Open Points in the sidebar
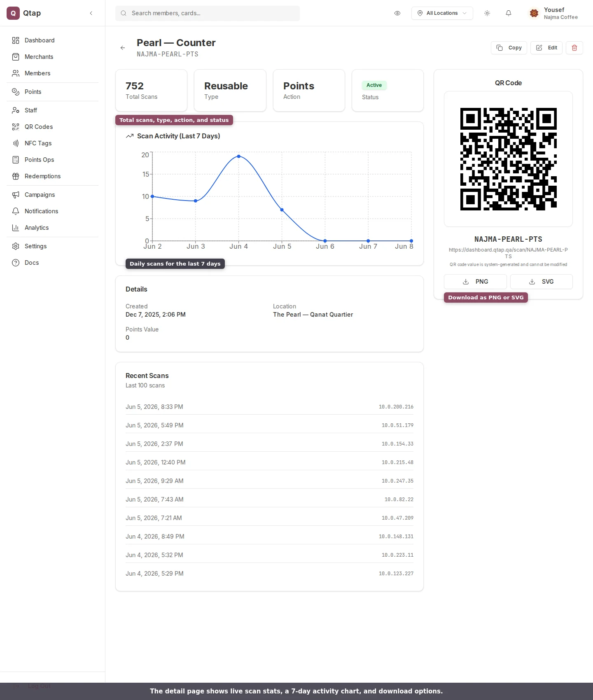Viewport: 593px width, 700px height. (52, 92)
